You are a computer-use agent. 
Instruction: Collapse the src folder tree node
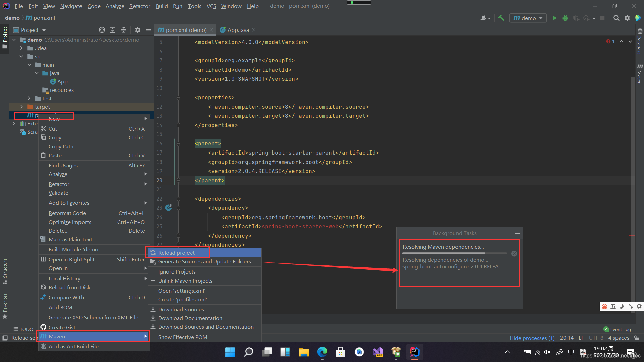(21, 56)
